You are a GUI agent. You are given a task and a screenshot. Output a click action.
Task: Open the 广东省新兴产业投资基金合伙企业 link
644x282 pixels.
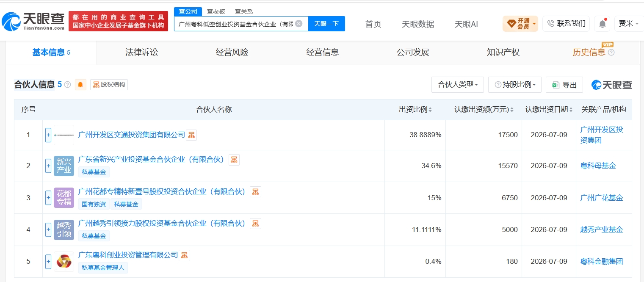pyautogui.click(x=151, y=160)
